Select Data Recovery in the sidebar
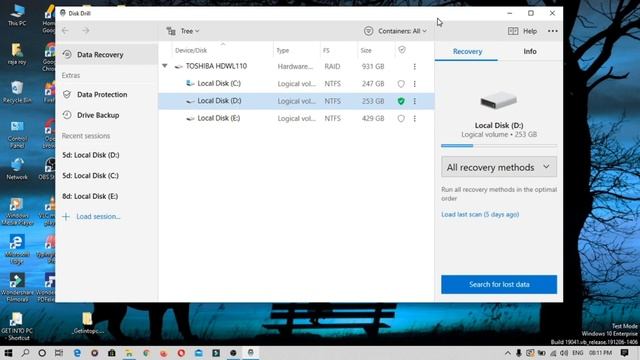Image resolution: width=640 pixels, height=360 pixels. click(x=107, y=55)
